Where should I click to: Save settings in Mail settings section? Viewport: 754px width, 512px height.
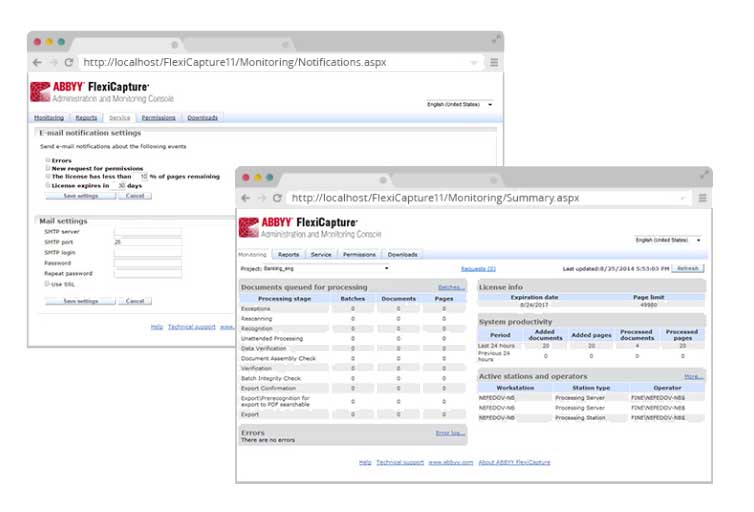point(81,301)
